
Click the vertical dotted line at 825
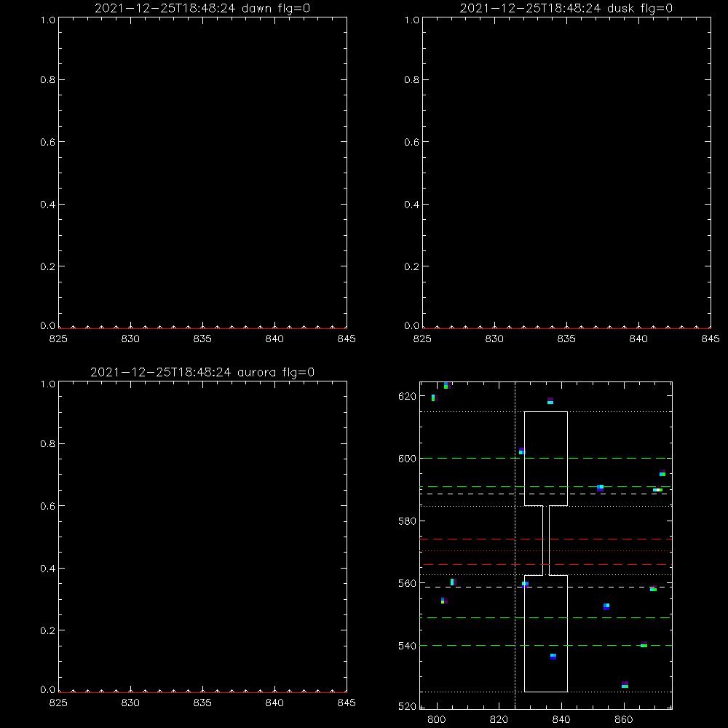point(515,545)
